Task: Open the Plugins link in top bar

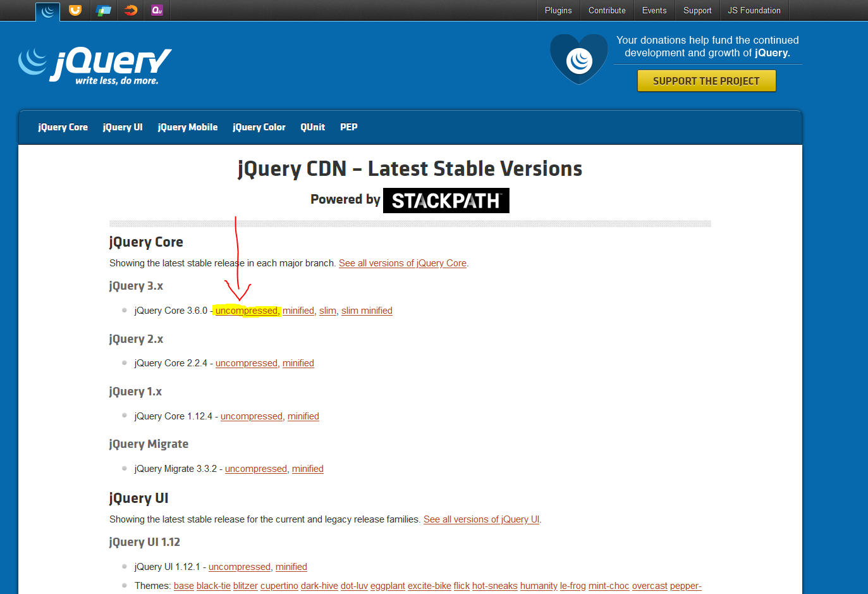Action: (558, 10)
